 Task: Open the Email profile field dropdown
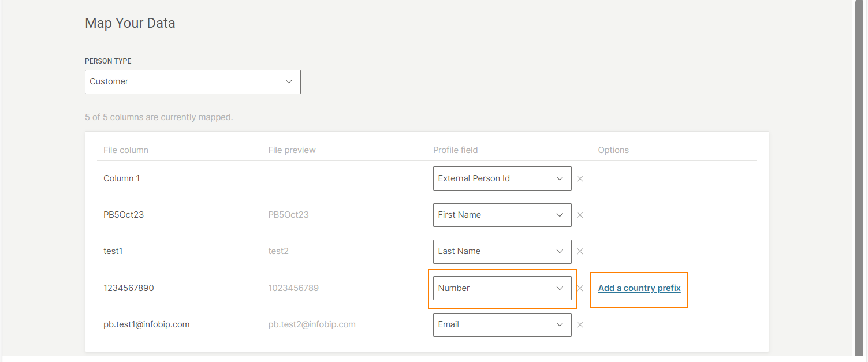pyautogui.click(x=502, y=324)
